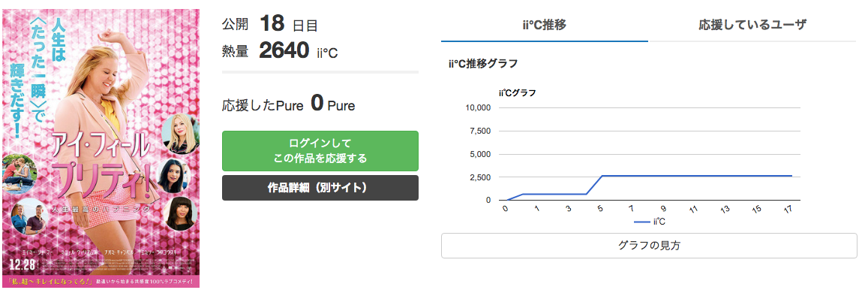Click the blue line's end at day 17
This screenshot has height=290, width=868.
tap(791, 176)
